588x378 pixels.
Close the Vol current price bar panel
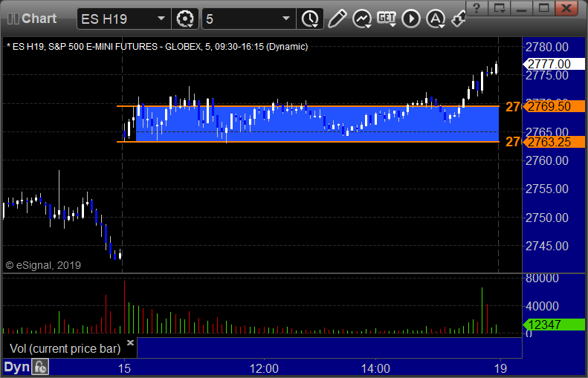[x=130, y=343]
